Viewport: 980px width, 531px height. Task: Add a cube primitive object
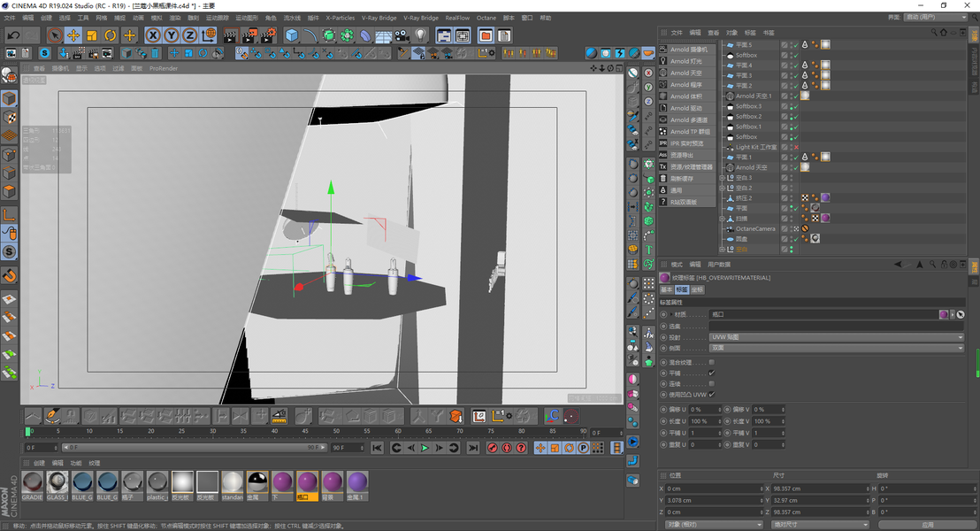click(291, 35)
